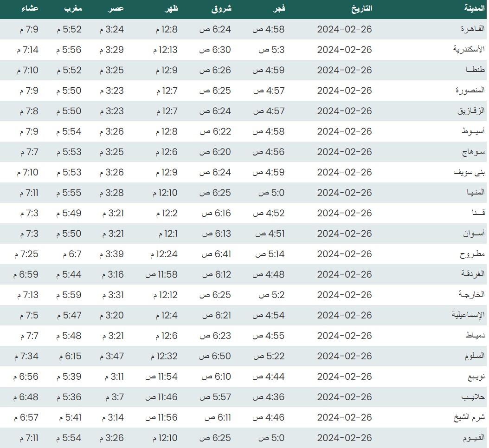Select the 5:22 ص Fajr time for السلوم
Screen dimensions: 489x448
pos(268,356)
